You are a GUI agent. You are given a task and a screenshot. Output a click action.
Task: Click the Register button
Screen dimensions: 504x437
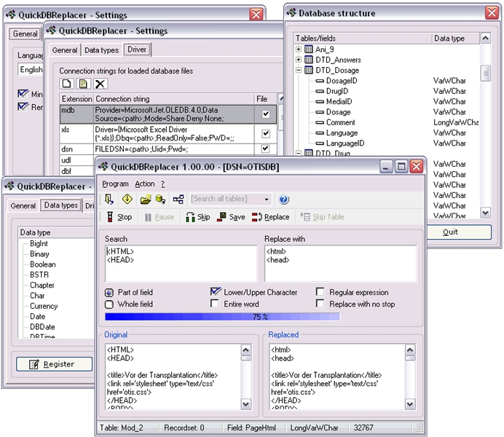point(50,363)
